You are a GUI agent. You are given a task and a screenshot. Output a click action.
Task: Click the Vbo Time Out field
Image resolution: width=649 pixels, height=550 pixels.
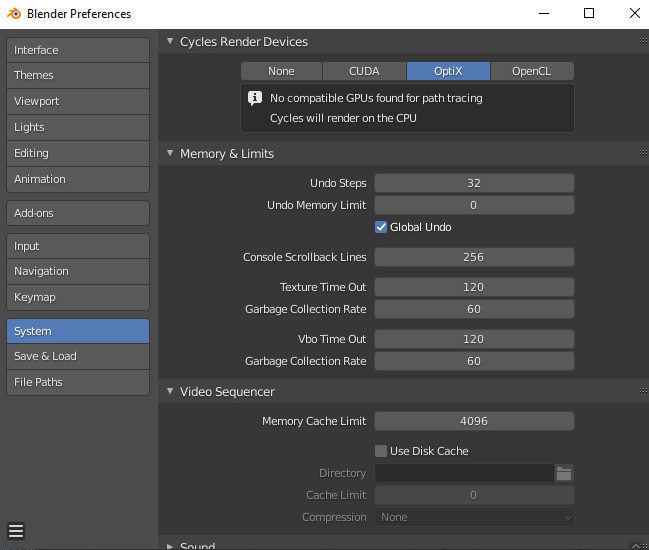click(x=474, y=339)
